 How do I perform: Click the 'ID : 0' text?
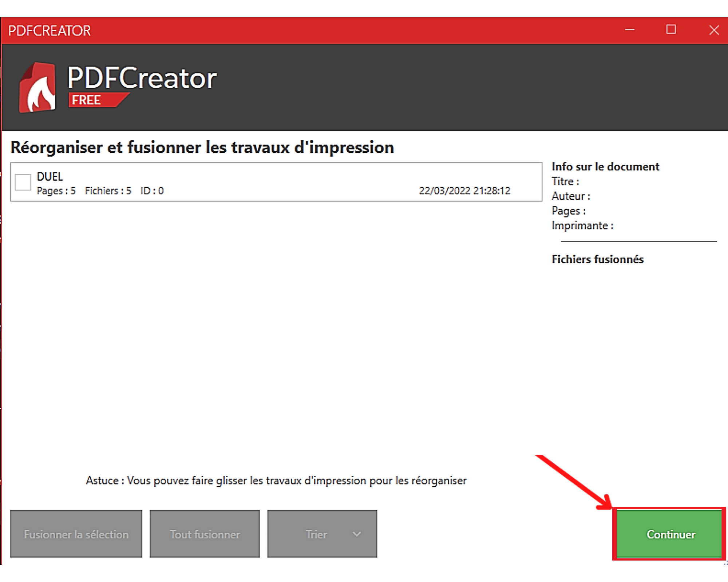tap(152, 191)
